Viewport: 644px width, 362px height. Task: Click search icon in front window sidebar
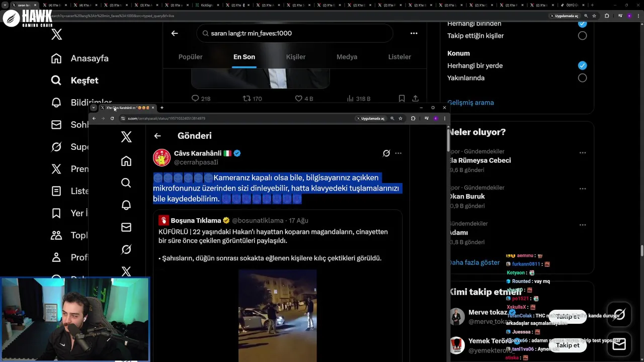tap(126, 183)
